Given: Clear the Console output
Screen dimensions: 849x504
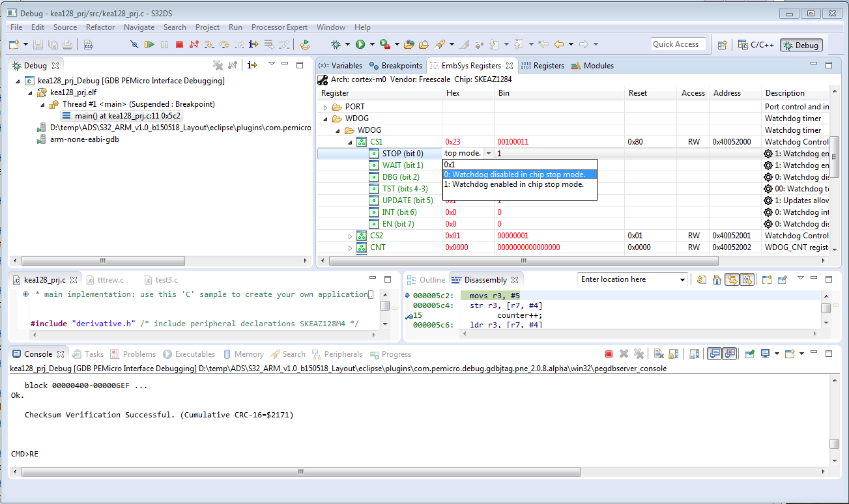Looking at the screenshot, I should pos(659,353).
